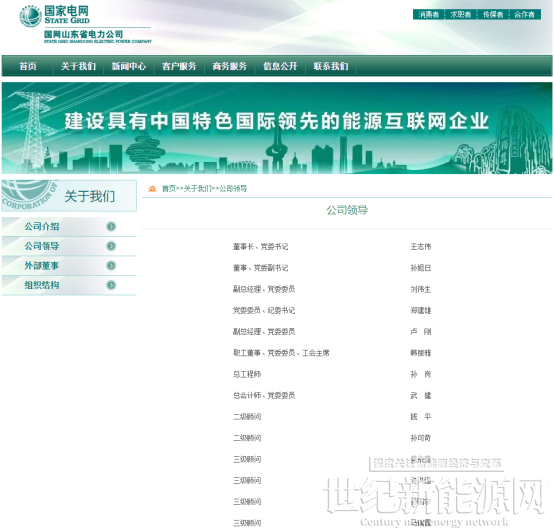This screenshot has height=532, width=554.
Task: Click the green city skyline banner
Action: pos(277,128)
